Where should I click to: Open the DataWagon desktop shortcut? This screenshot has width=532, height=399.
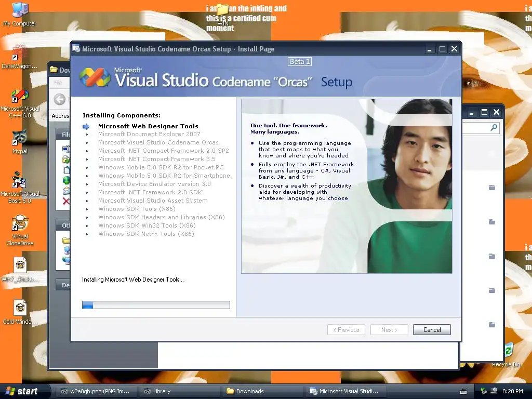tap(20, 56)
